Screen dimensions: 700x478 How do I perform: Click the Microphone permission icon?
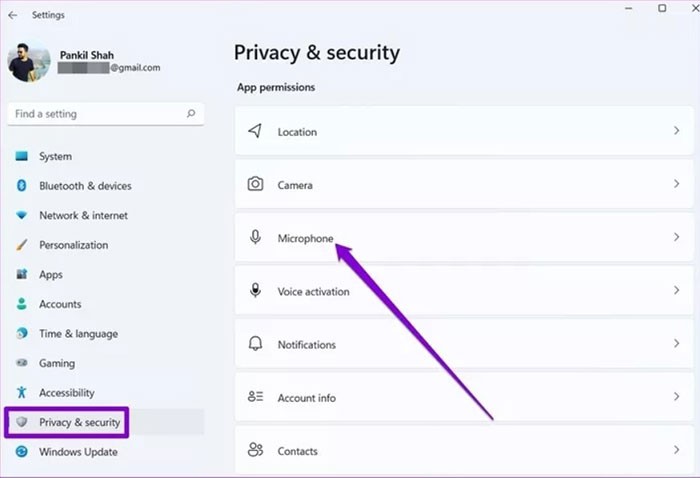(x=255, y=238)
